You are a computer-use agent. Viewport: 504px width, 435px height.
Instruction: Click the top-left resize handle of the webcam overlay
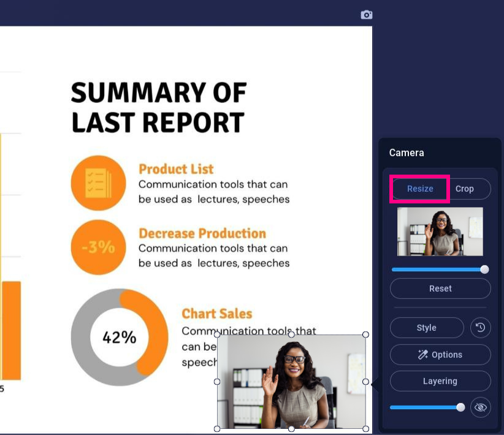pos(217,335)
